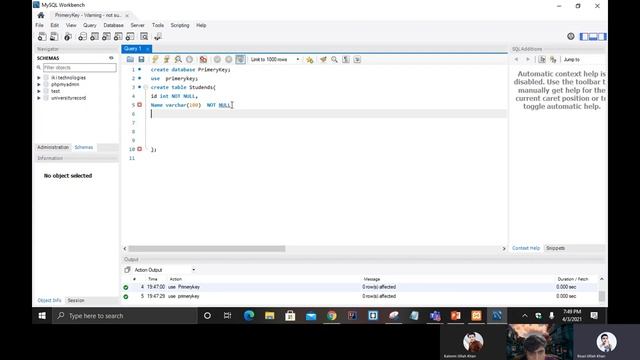Switch to the Context Help tab
Viewport: 640px width, 360px height.
click(x=526, y=248)
